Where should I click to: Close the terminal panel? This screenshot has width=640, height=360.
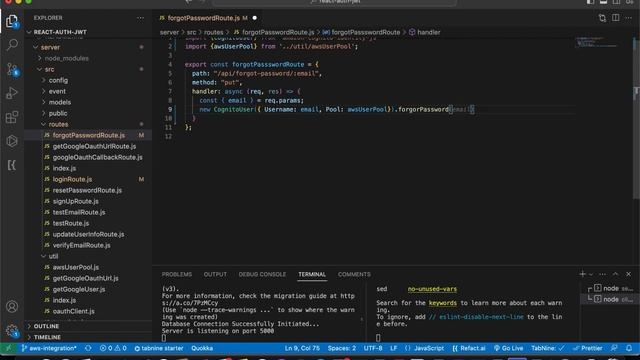point(629,274)
